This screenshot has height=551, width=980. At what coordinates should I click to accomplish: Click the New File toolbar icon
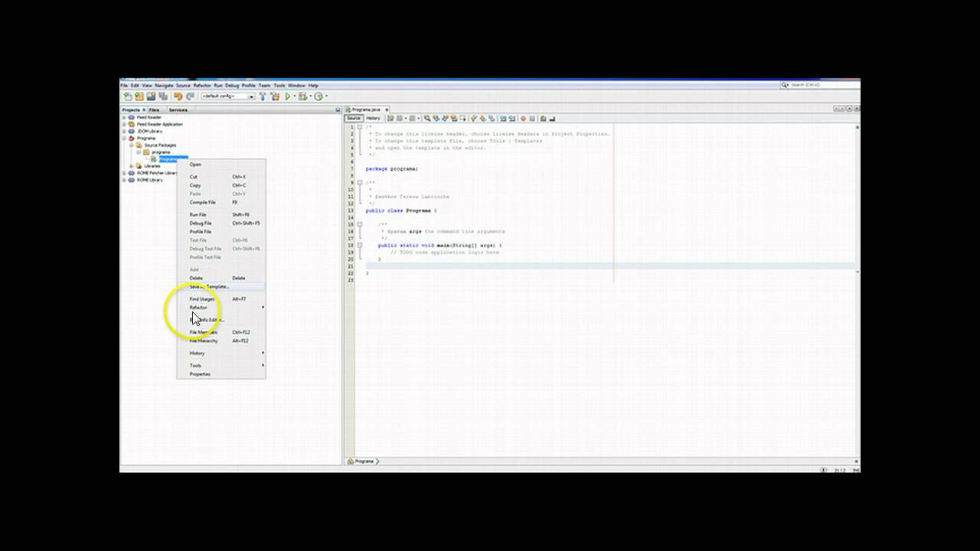pos(128,96)
